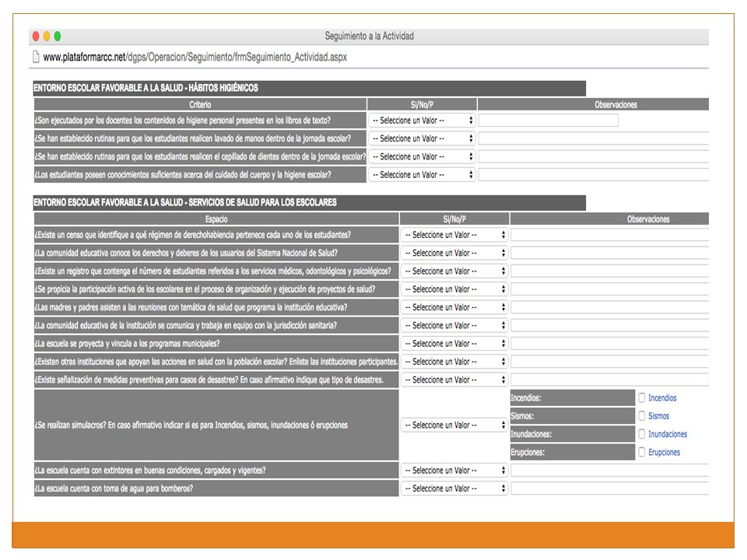This screenshot has width=747, height=560.
Task: Click Si/No/P header in Servicios de Salud table
Action: coord(454,219)
